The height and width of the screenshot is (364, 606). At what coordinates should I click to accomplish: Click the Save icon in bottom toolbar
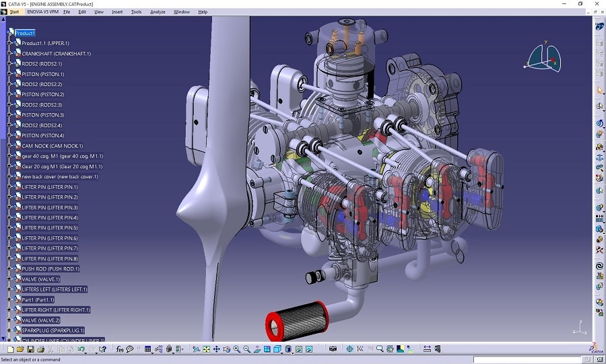point(30,349)
